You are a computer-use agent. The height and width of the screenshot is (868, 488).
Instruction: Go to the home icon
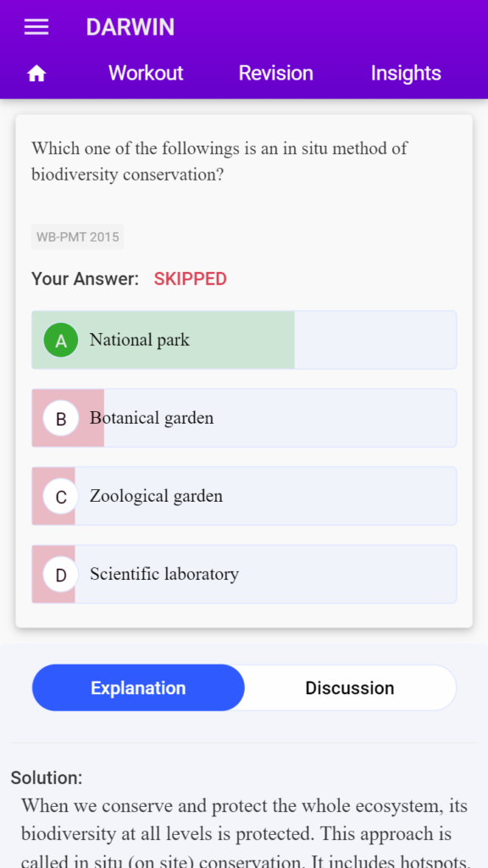coord(36,73)
